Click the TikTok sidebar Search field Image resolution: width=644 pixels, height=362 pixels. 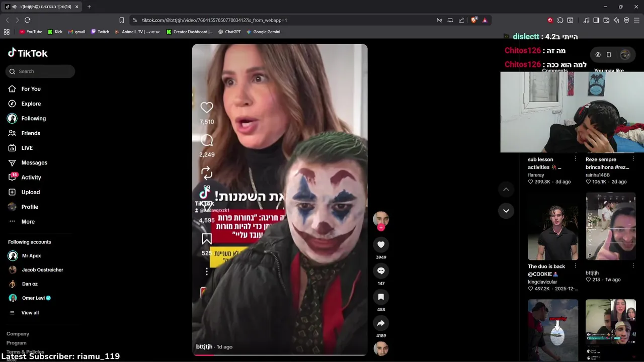point(40,71)
